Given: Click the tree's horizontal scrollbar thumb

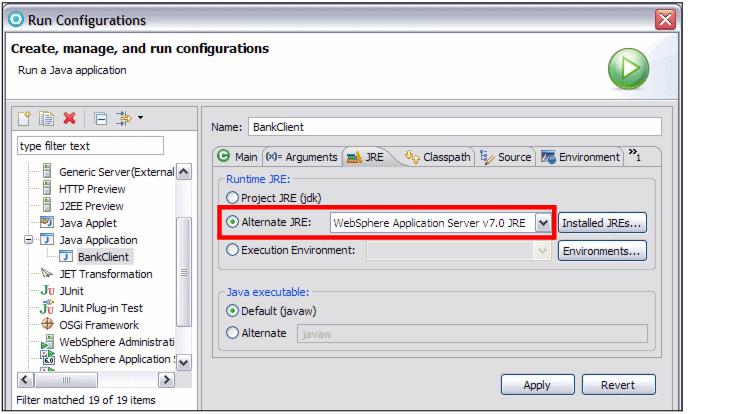Looking at the screenshot, I should coord(66,380).
